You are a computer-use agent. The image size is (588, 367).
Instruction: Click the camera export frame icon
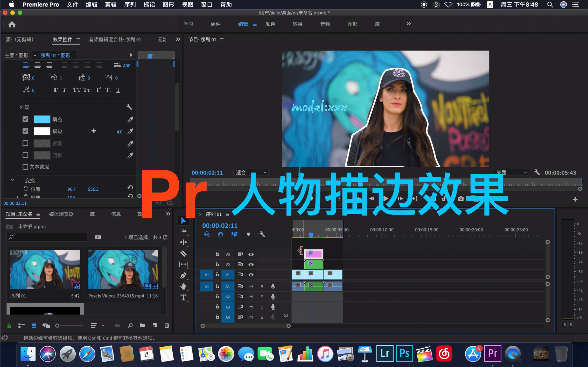click(x=461, y=199)
